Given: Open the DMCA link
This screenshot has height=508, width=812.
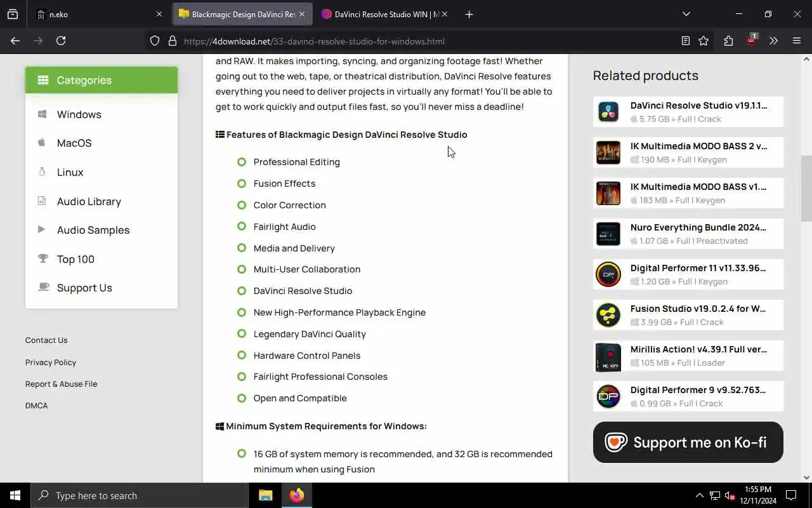Looking at the screenshot, I should [36, 405].
